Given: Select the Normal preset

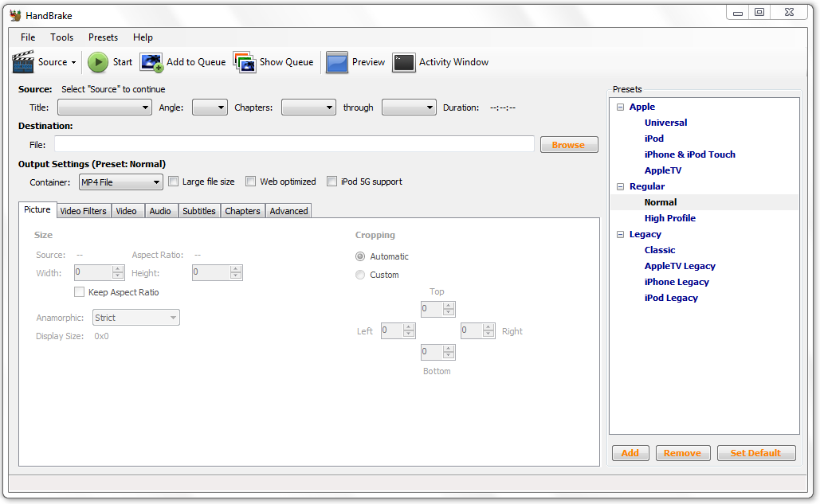Looking at the screenshot, I should (x=661, y=203).
